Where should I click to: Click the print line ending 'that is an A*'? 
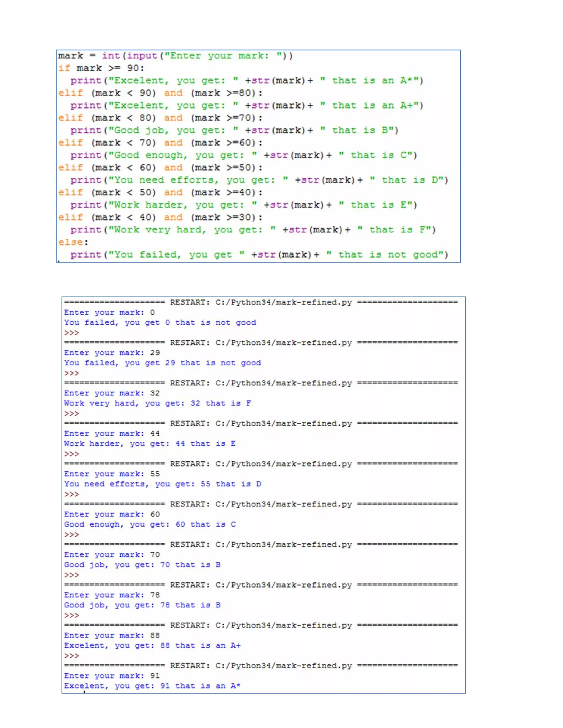click(247, 81)
